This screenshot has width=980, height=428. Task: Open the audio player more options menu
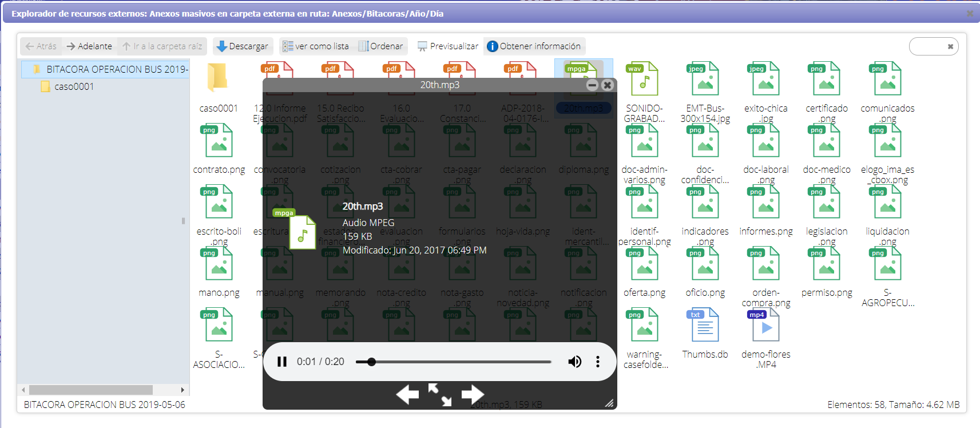coord(598,362)
